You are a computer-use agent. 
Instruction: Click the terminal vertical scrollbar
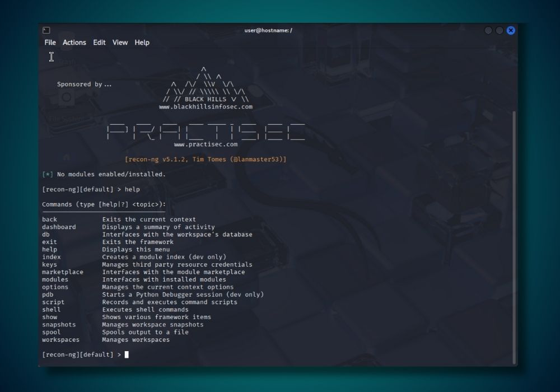tap(514, 237)
